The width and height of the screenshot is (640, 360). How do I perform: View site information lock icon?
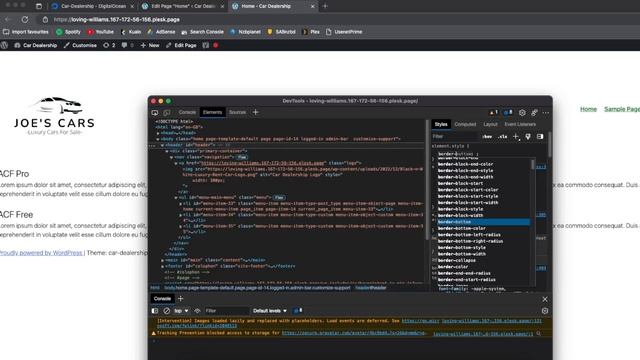[45, 19]
